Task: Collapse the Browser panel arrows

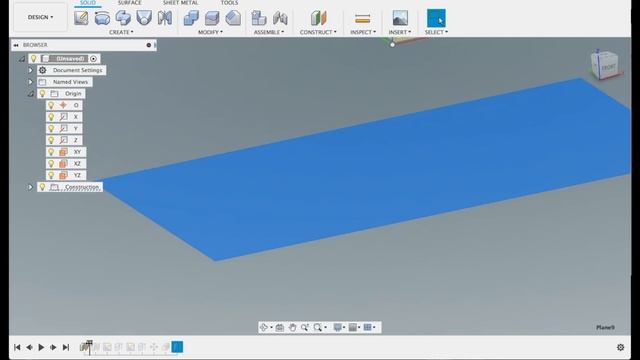Action: (x=16, y=45)
